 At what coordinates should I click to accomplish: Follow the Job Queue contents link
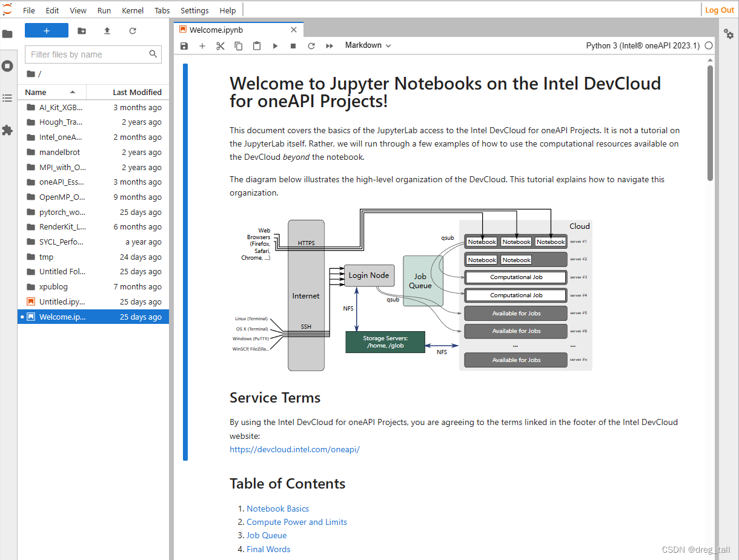tap(267, 535)
